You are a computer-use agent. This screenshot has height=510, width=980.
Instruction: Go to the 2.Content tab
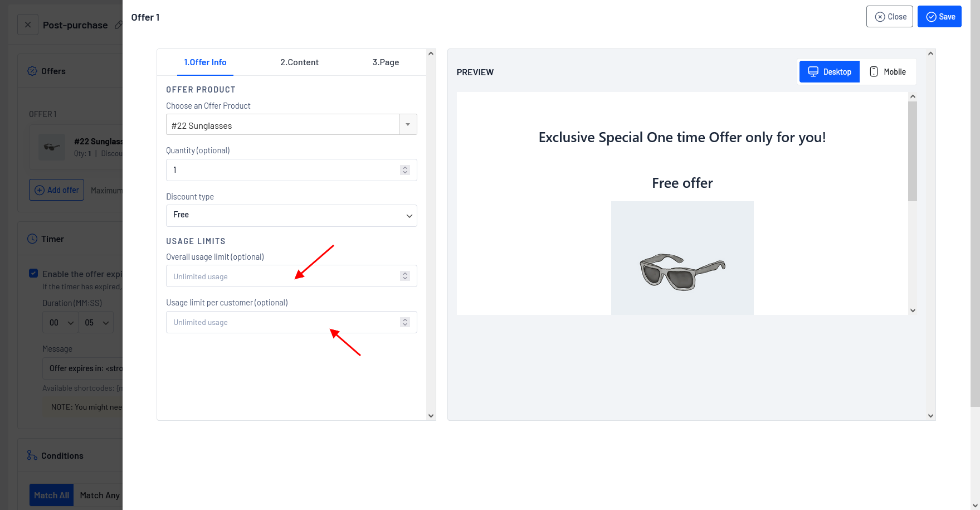click(299, 62)
